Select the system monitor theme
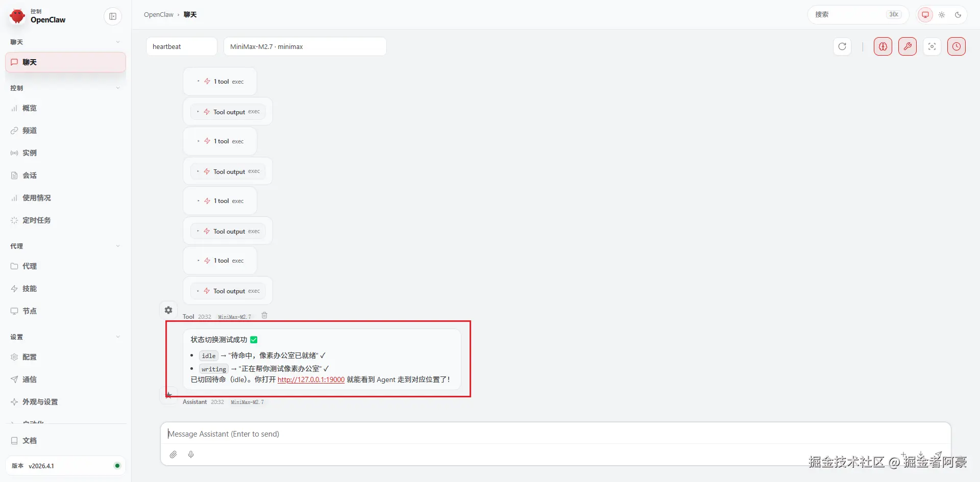Viewport: 980px width, 482px height. pyautogui.click(x=925, y=15)
